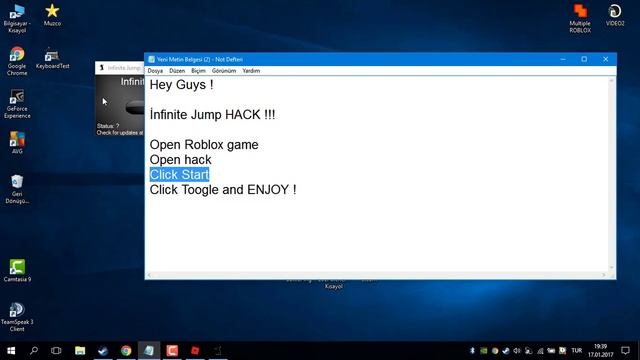Click NVIDIA tray icon
640x360 pixels.
tap(484, 351)
